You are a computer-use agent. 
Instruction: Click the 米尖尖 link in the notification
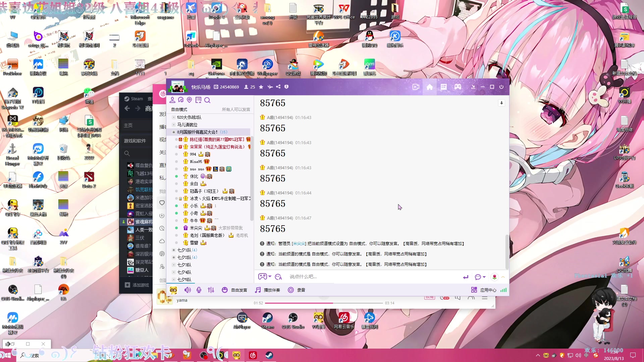[x=299, y=244]
